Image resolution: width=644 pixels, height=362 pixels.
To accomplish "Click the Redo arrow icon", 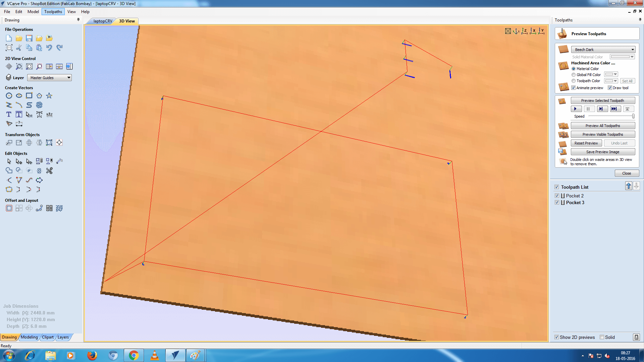I will 59,48.
